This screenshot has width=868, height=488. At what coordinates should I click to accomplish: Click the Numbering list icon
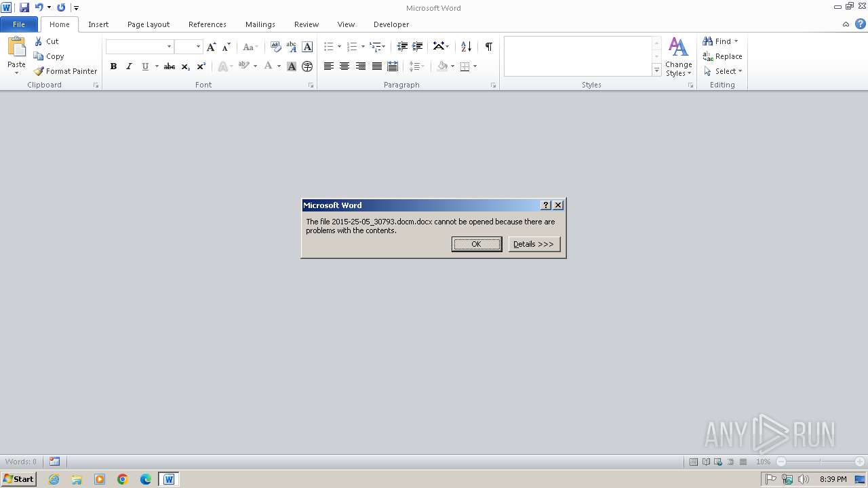[x=351, y=47]
